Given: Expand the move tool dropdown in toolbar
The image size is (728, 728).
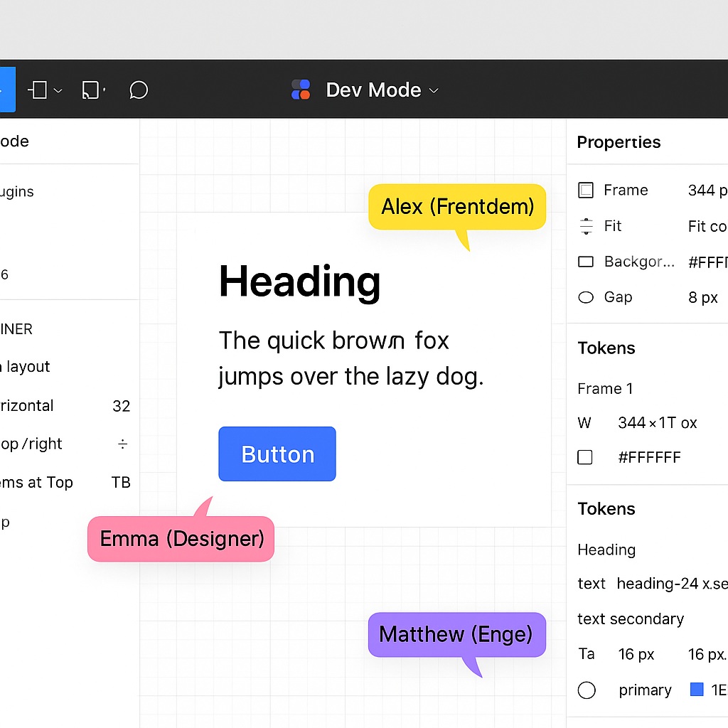Looking at the screenshot, I should click(x=58, y=90).
